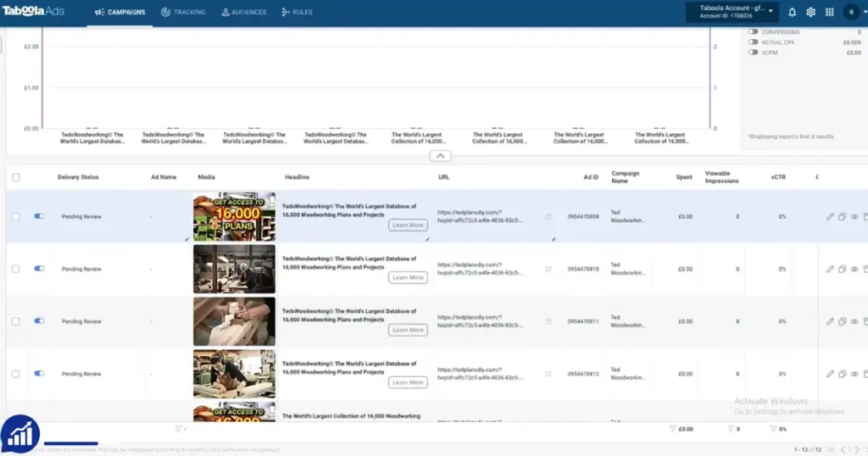Edit ad 3954470808 with pencil icon

tap(830, 216)
